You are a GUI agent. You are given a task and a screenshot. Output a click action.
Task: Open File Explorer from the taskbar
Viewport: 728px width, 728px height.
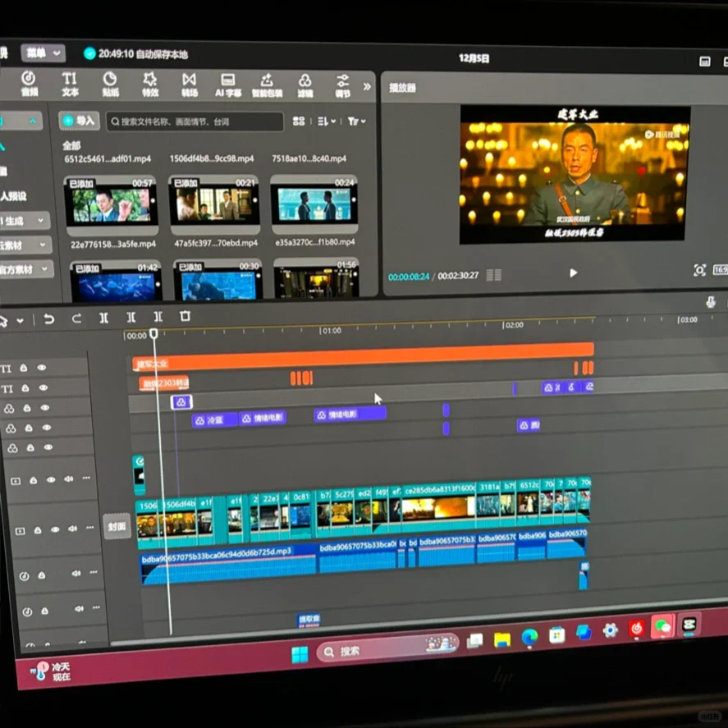(x=502, y=639)
